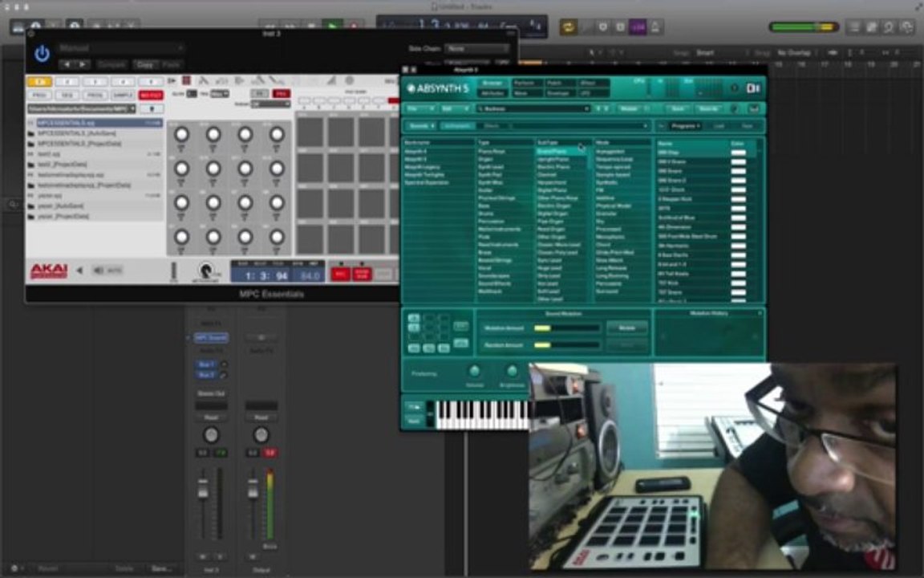Click the next preset arrow in plugin header

pos(82,64)
